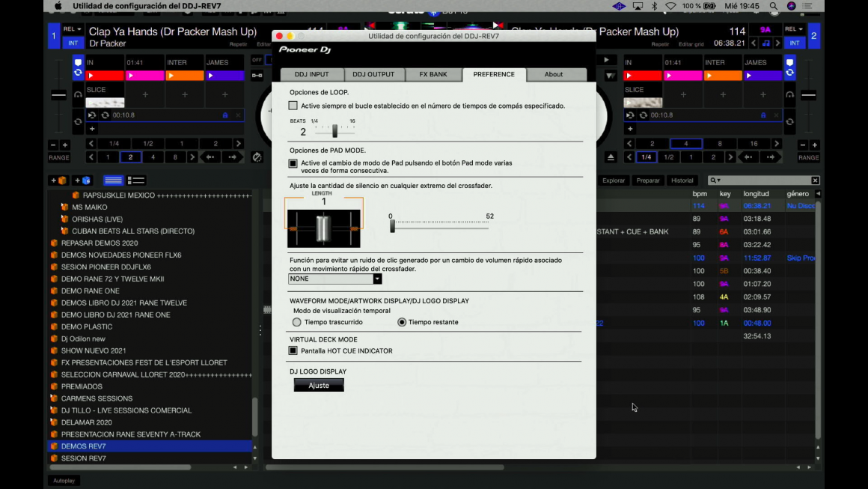The width and height of the screenshot is (868, 489).
Task: Enable the always-active loop beats checkbox
Action: 293,106
